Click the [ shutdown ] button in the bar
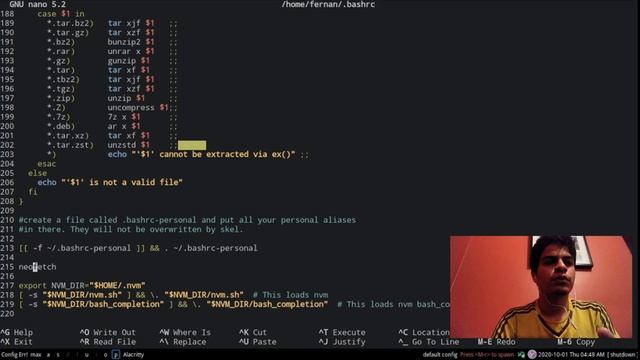Image resolution: width=640 pixels, height=360 pixels. point(623,355)
